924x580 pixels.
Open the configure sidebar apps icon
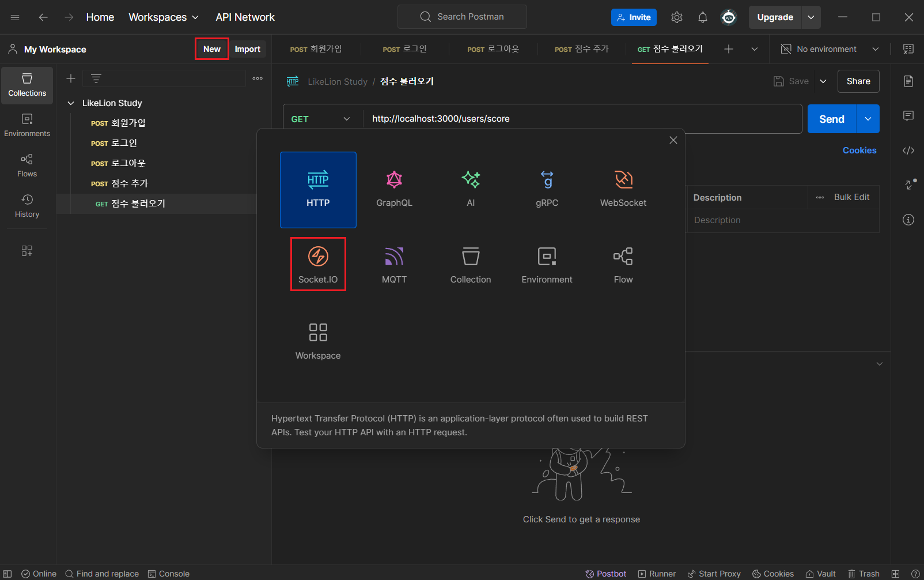click(27, 251)
